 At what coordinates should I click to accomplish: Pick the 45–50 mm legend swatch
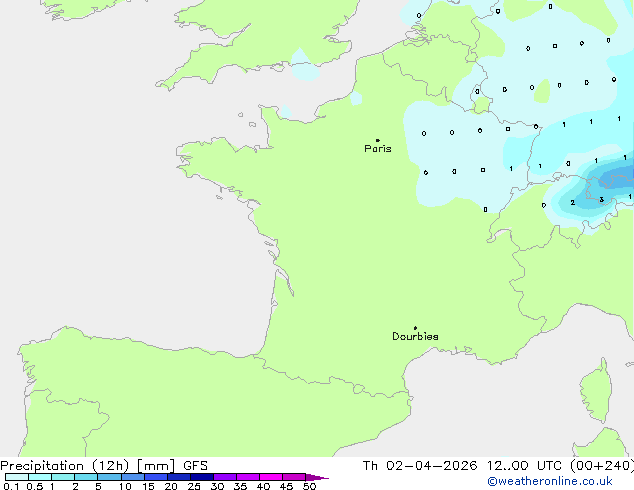tap(294, 477)
